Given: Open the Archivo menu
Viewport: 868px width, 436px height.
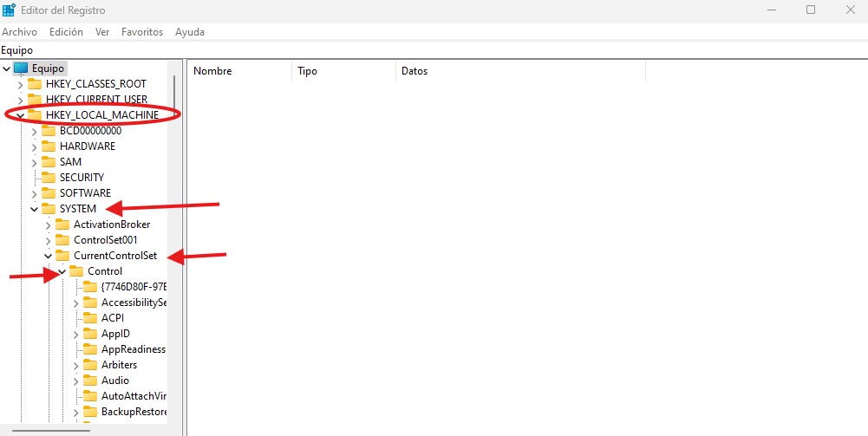Looking at the screenshot, I should tap(19, 32).
